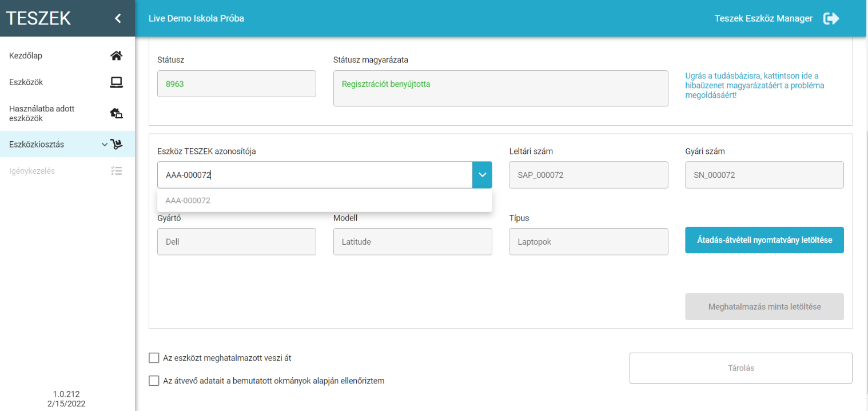
Task: Click the TESZEK logo title
Action: 38,18
